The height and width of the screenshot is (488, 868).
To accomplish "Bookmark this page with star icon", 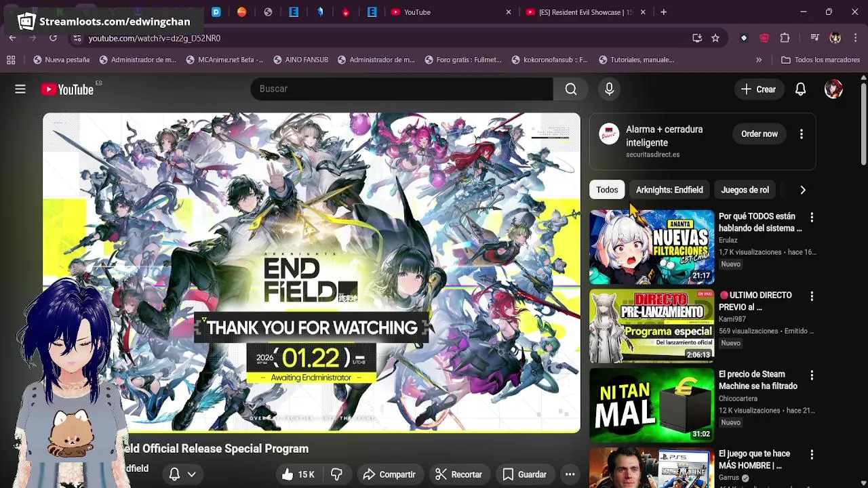I will click(715, 38).
